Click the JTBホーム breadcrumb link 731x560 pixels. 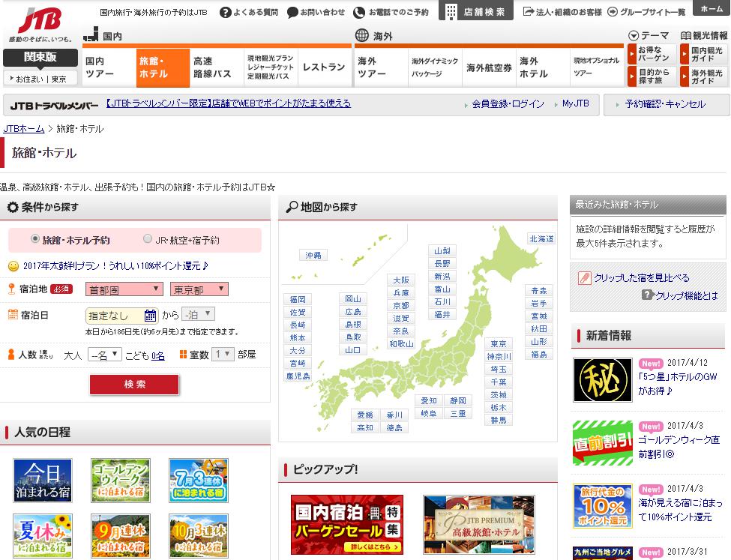(24, 129)
